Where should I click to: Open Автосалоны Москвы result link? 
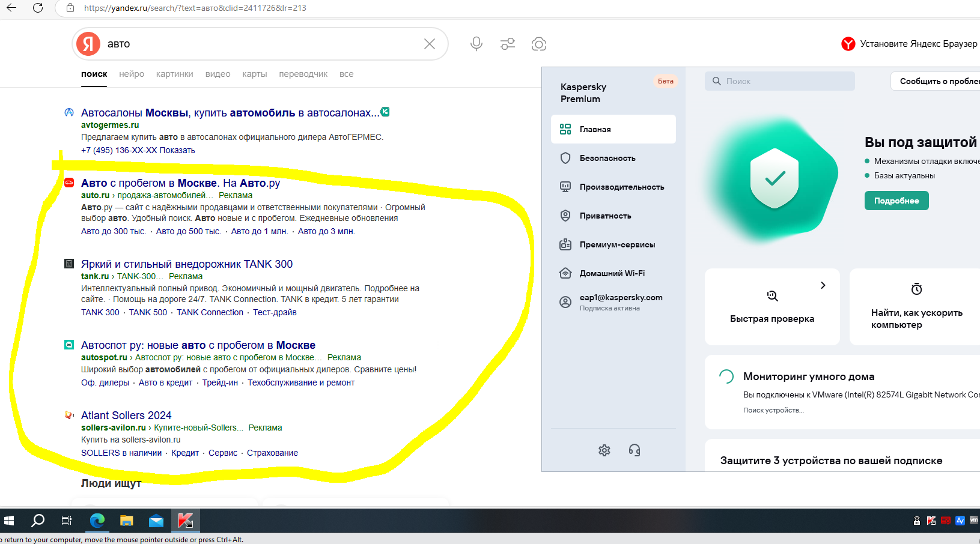[230, 112]
